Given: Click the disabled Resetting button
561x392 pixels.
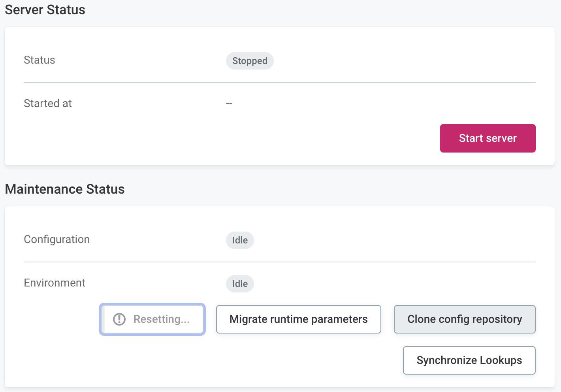Looking at the screenshot, I should click(152, 319).
